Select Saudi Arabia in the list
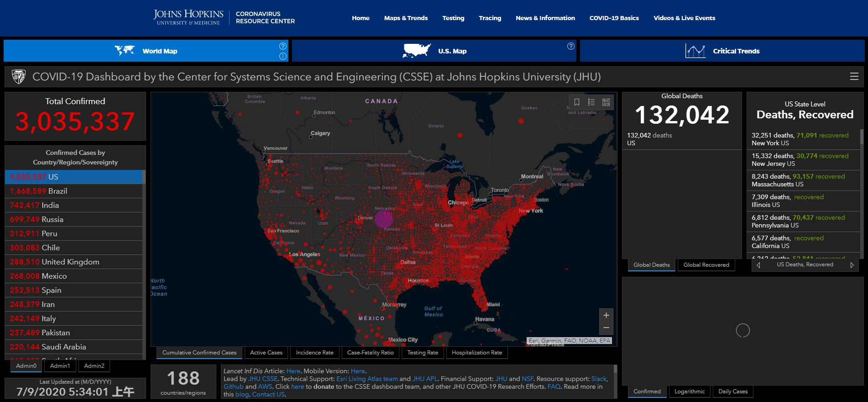 pyautogui.click(x=73, y=347)
